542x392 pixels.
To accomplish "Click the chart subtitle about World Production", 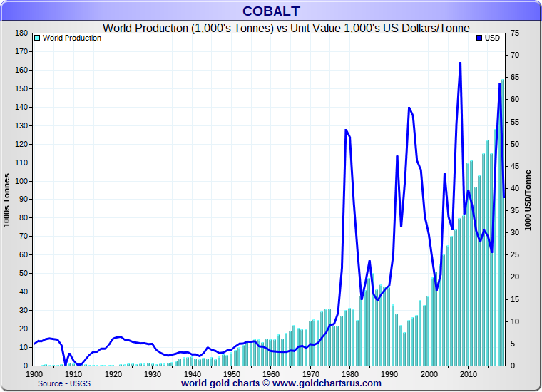I will (x=286, y=28).
